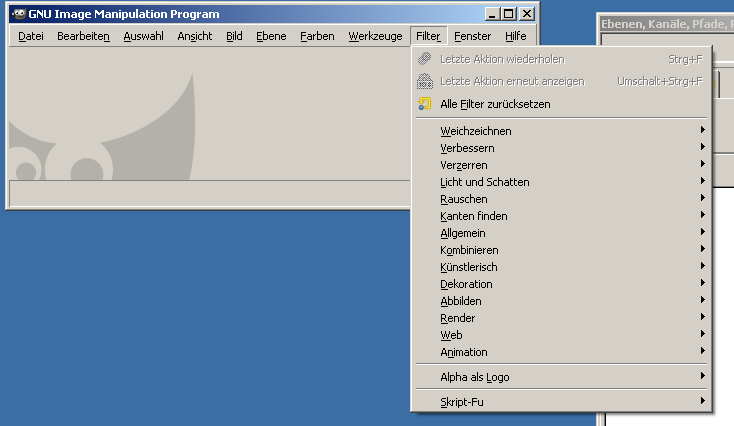
Task: Expand the Dekoration submenu
Action: coord(561,284)
